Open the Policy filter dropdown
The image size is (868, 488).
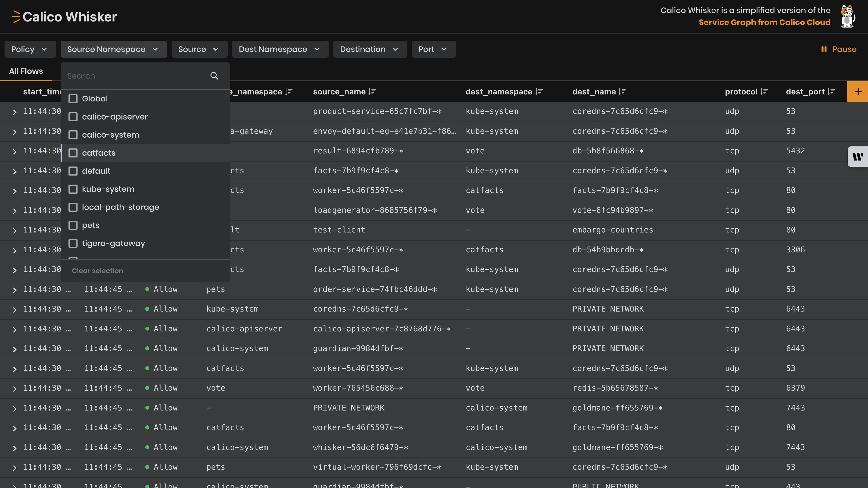click(30, 49)
